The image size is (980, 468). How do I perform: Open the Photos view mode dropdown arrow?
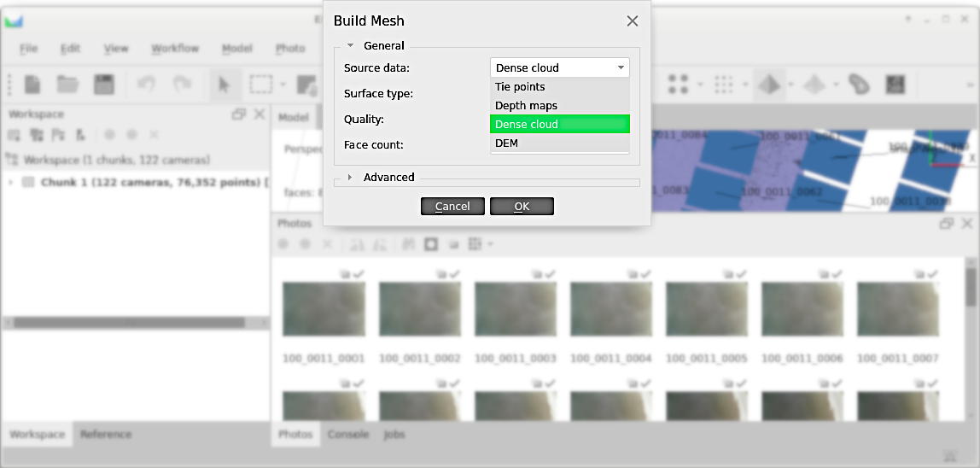point(491,244)
